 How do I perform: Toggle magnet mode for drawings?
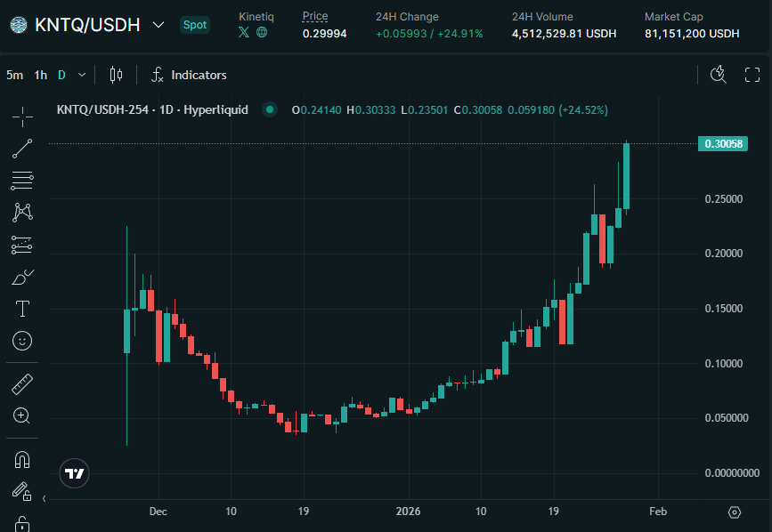pos(21,459)
